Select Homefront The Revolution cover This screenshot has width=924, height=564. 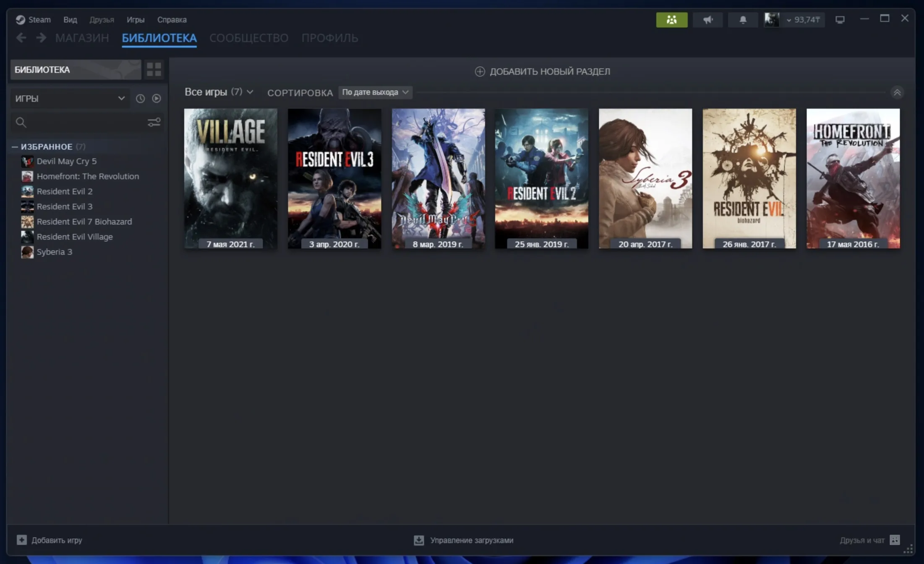(x=853, y=179)
